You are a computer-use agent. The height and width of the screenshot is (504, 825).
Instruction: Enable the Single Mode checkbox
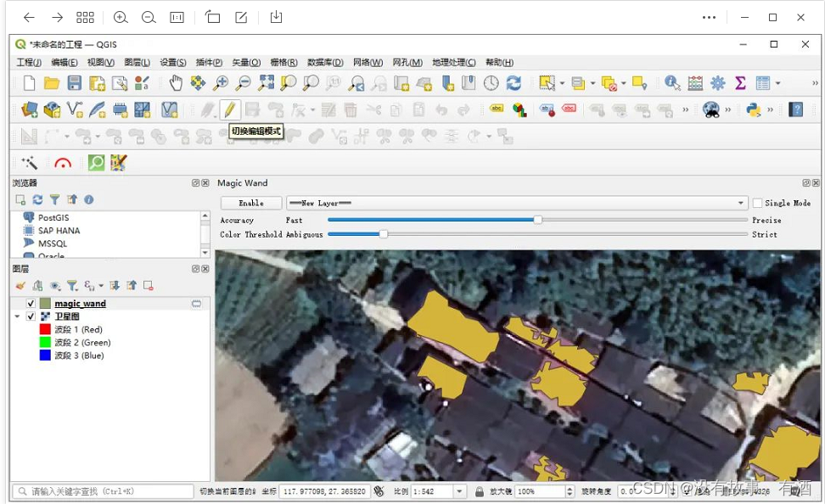(x=757, y=204)
